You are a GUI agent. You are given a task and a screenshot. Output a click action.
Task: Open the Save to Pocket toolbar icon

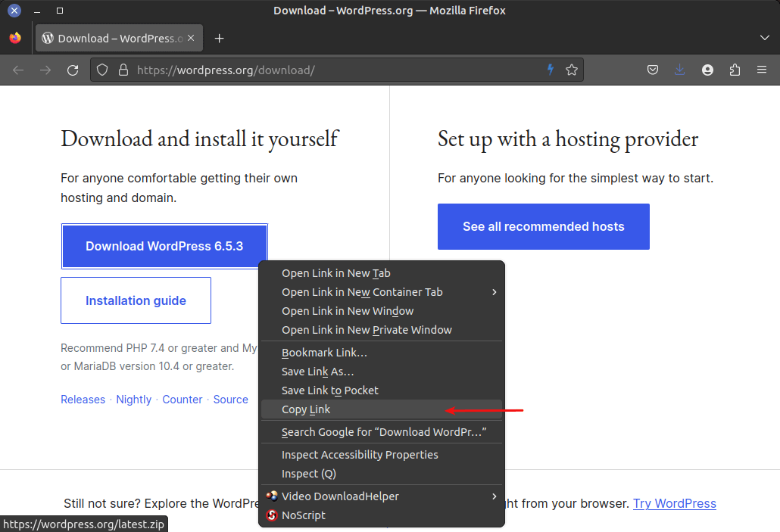coord(653,70)
